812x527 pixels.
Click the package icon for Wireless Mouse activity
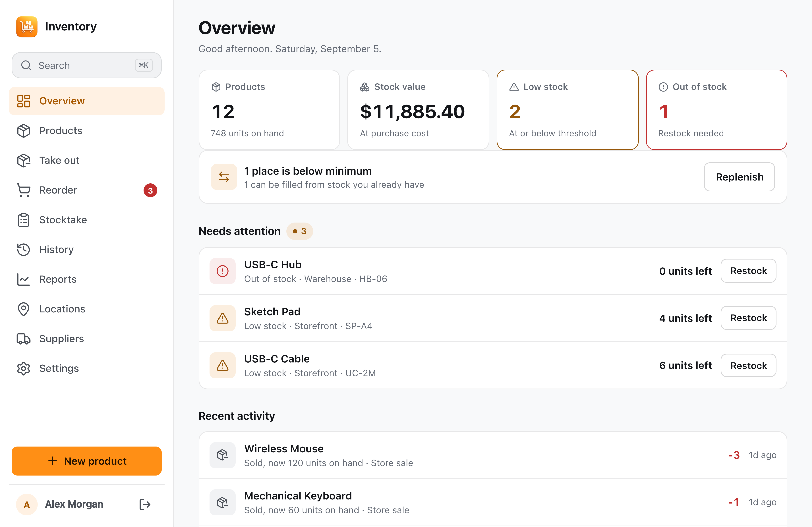pyautogui.click(x=222, y=455)
